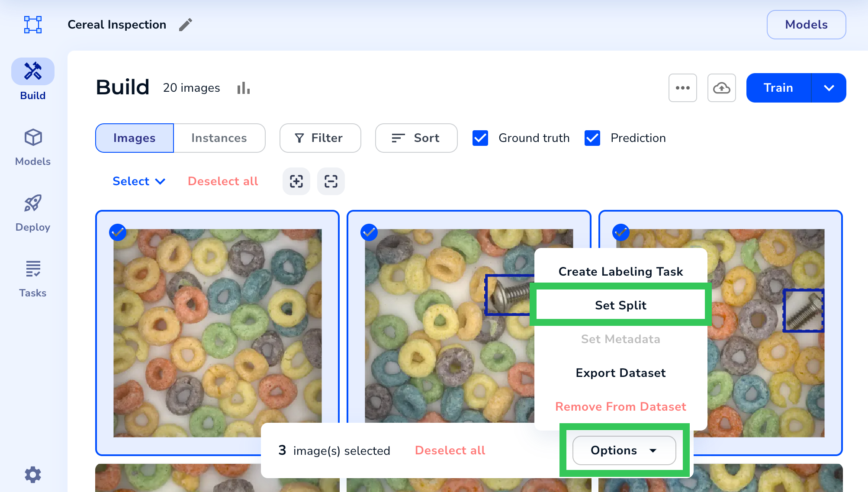The image size is (868, 492).
Task: Deselect the first cereal image checkmark
Action: pos(118,232)
